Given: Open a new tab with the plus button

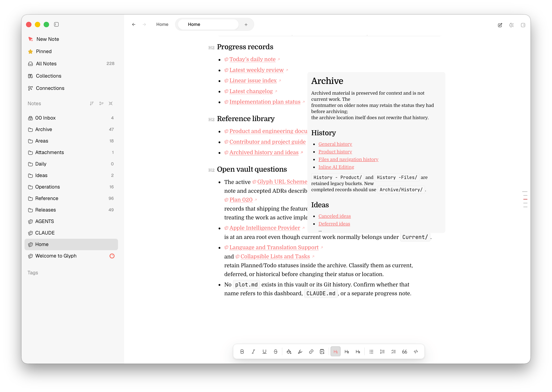Looking at the screenshot, I should [246, 24].
